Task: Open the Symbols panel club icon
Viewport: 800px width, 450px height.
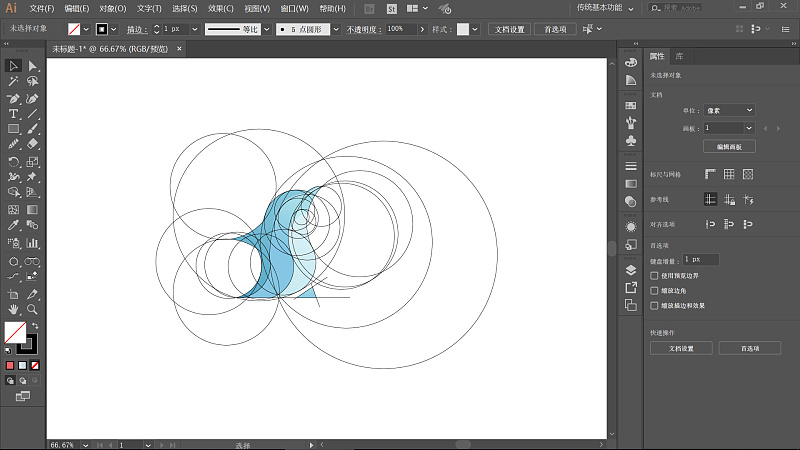Action: pos(631,141)
